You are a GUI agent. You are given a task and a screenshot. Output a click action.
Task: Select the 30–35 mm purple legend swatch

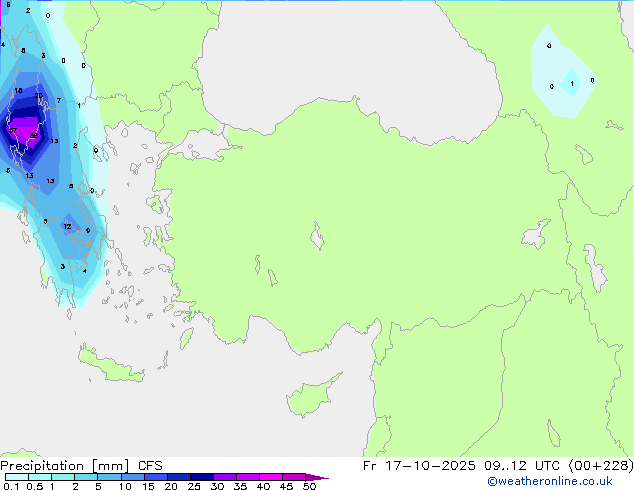pyautogui.click(x=224, y=477)
